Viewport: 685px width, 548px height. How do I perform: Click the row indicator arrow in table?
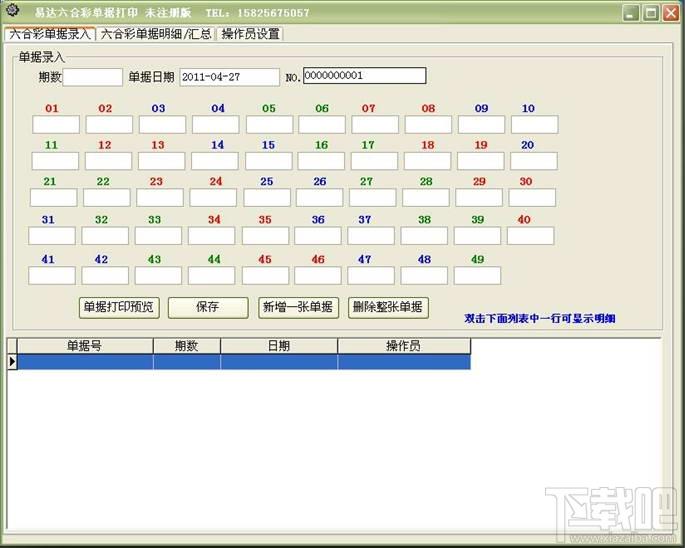[12, 362]
